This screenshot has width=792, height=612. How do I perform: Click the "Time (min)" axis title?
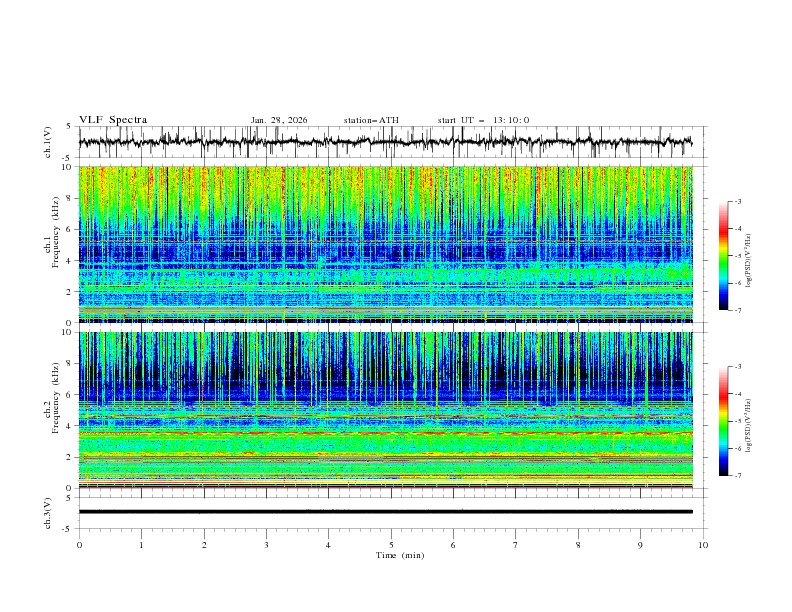tap(400, 555)
